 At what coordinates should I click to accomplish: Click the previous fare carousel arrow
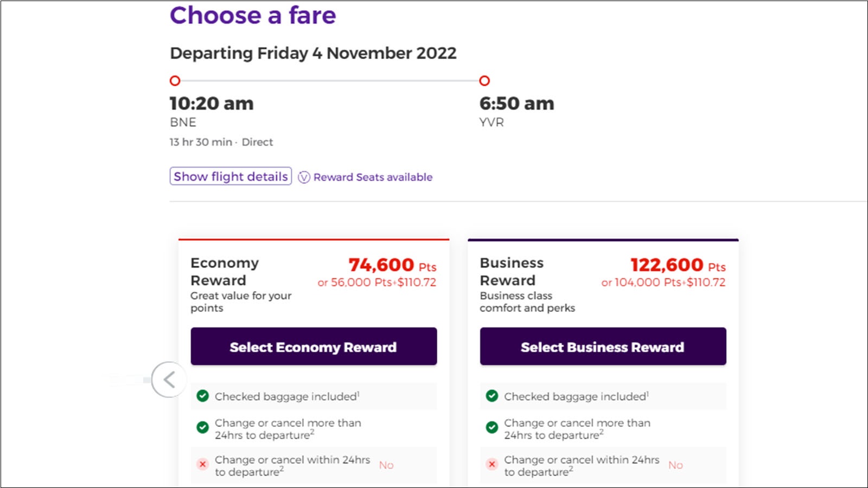click(x=169, y=380)
